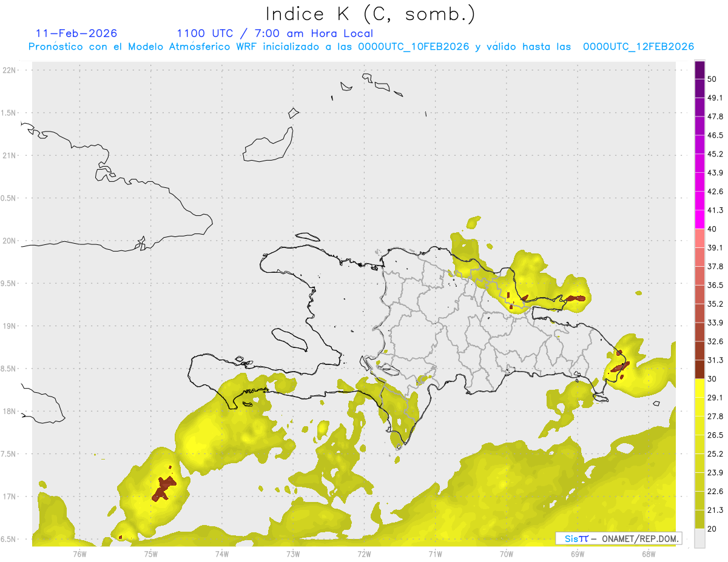Click the "36.5" color scale value
Viewport: 728px width, 562px height.
[715, 285]
